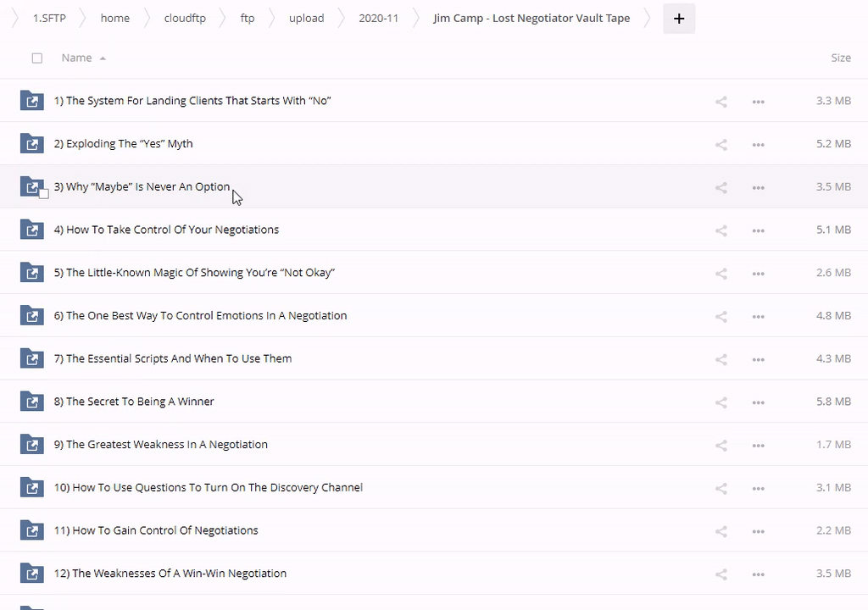Click folder icon for "How To Take Control Of Your Negotiations"
This screenshot has height=610, width=868.
tap(31, 230)
